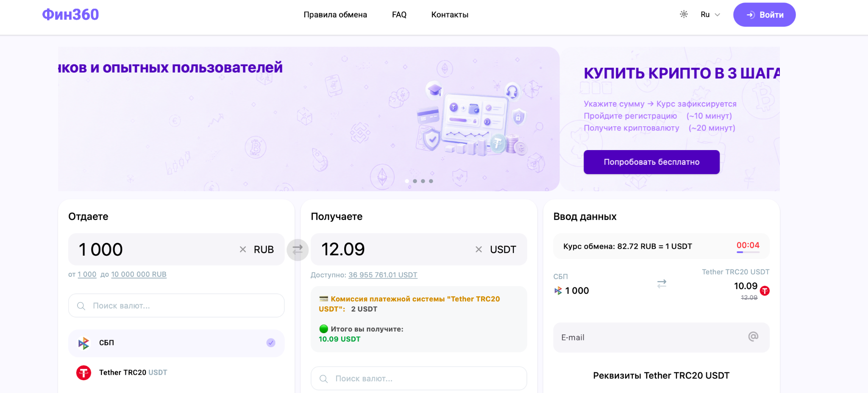Swap currencies with the arrows button
The image size is (868, 393).
point(298,250)
